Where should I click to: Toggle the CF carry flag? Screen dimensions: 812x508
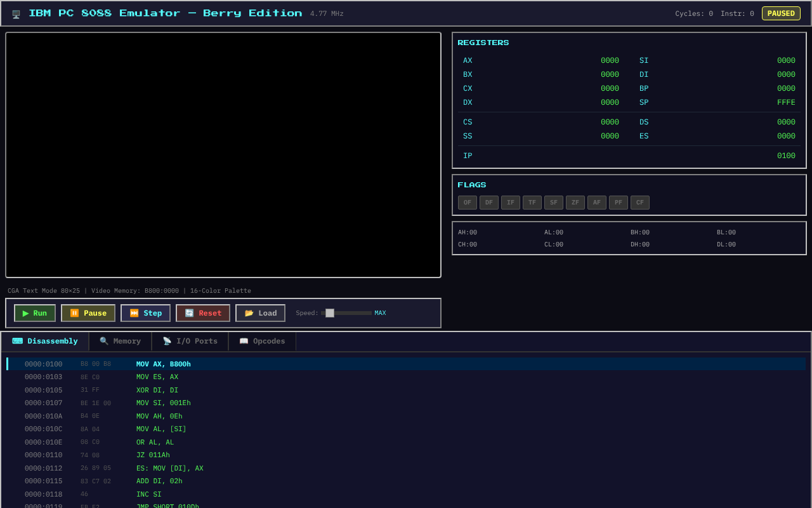point(639,202)
